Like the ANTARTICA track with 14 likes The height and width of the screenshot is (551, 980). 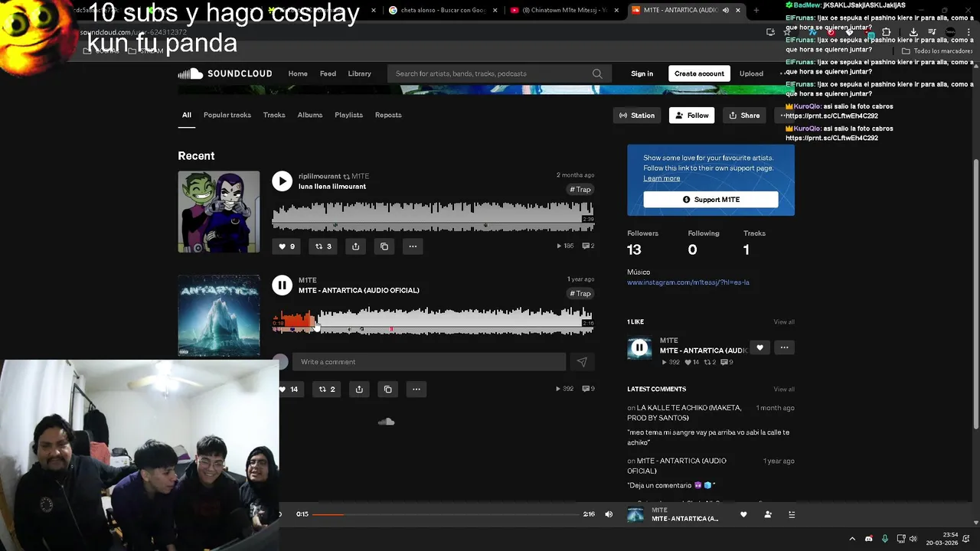click(289, 390)
